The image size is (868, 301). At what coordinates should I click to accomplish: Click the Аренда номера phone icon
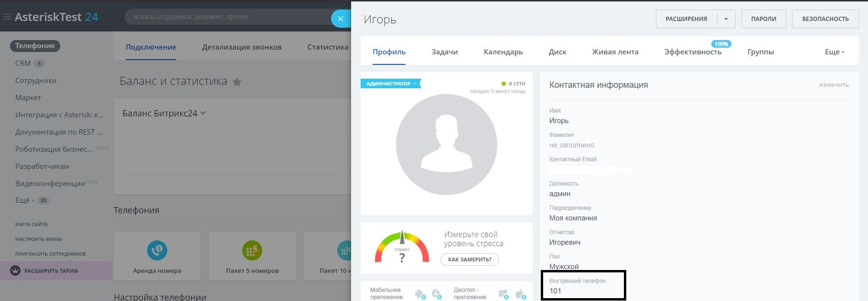click(x=157, y=250)
